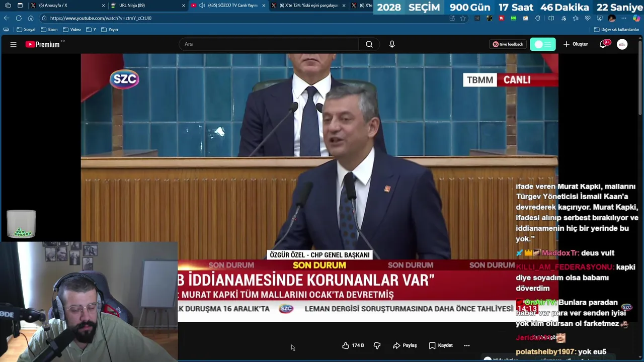Image resolution: width=644 pixels, height=362 pixels.
Task: Mute the SÖZCÜ TV tab audio icon
Action: [202, 6]
